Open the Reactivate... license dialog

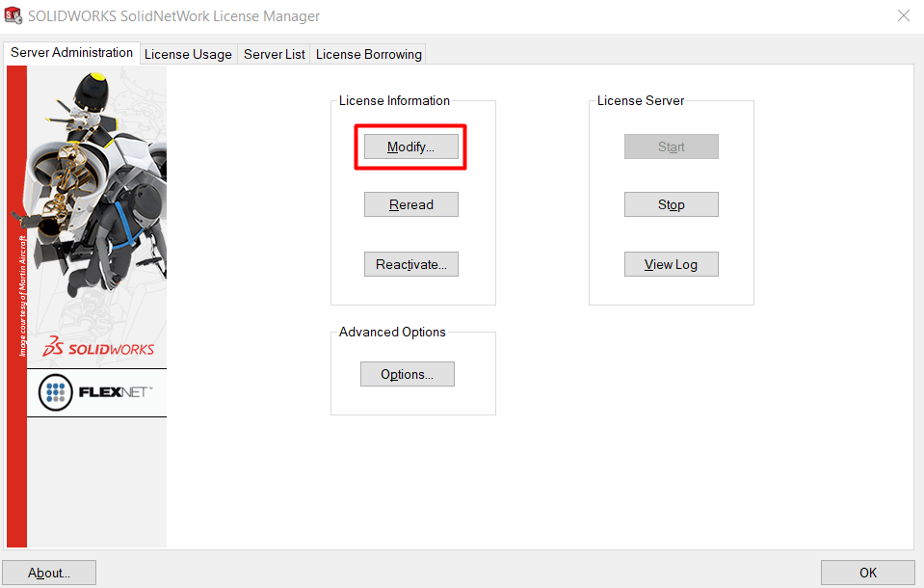click(x=411, y=265)
